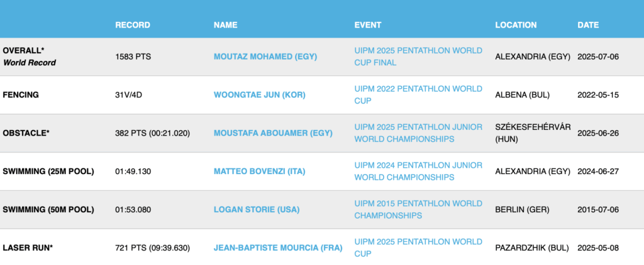The image size is (644, 265).
Task: Click UIPM 2025 Junior World Championships link
Action: (418, 133)
